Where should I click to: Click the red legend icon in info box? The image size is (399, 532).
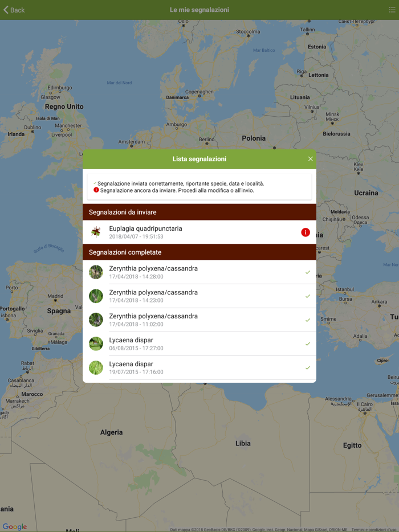coord(96,190)
